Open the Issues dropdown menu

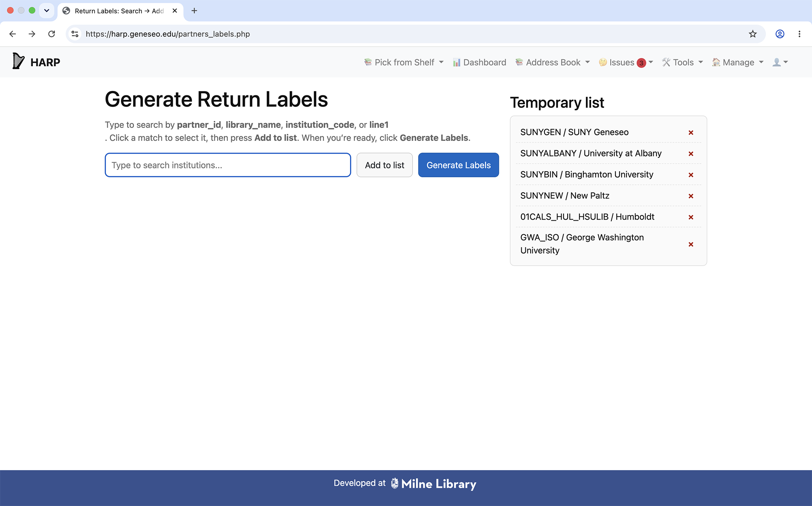point(626,62)
